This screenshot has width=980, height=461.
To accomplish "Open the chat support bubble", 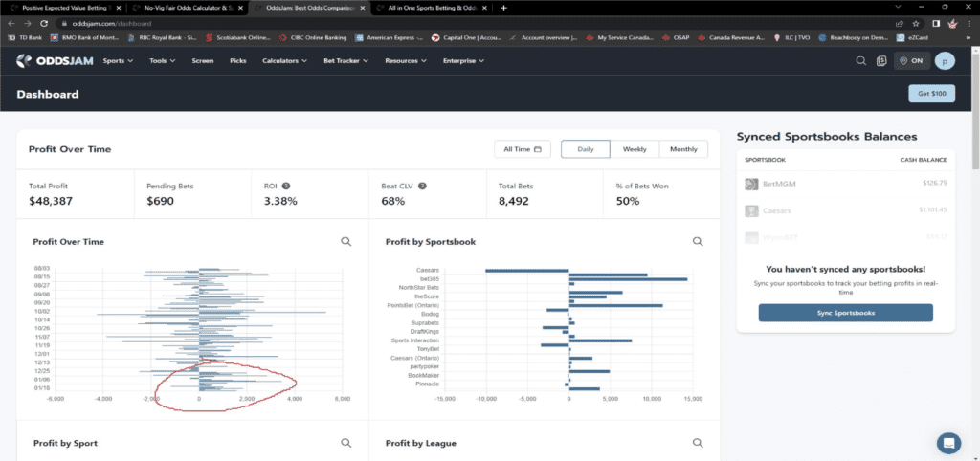I will (948, 443).
